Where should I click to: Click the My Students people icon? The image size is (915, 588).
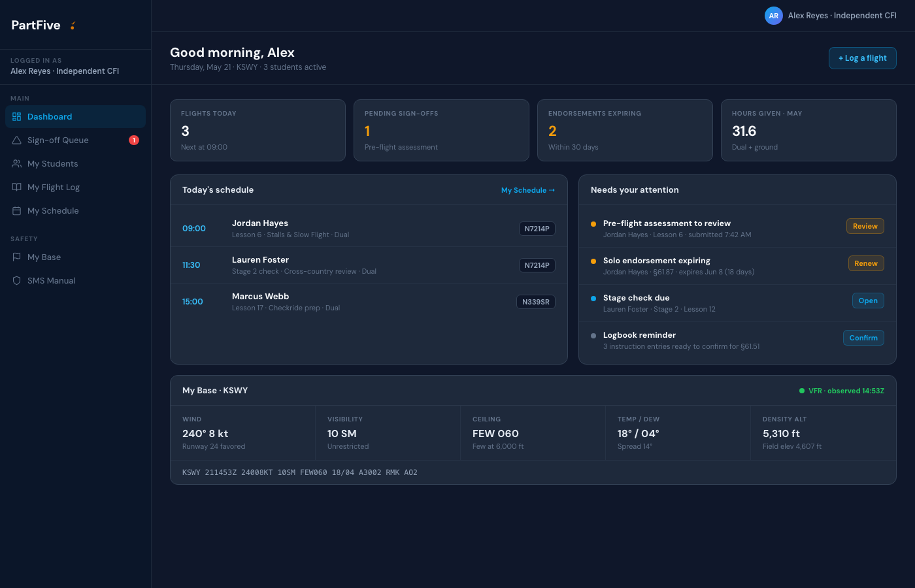[x=17, y=164]
